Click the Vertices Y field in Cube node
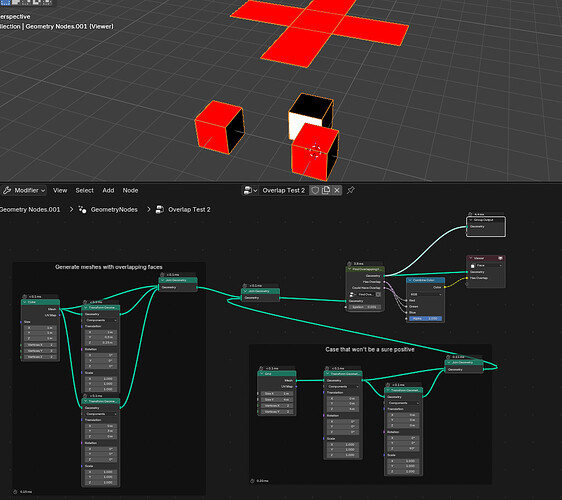562x500 pixels. (x=40, y=351)
